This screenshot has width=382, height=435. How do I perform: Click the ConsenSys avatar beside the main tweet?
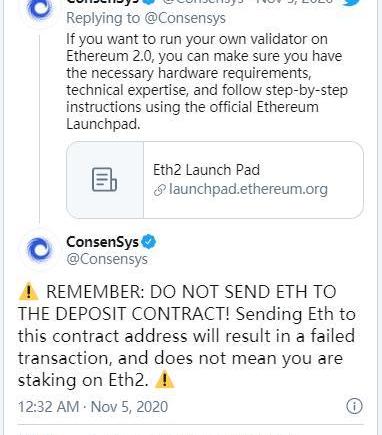[40, 250]
